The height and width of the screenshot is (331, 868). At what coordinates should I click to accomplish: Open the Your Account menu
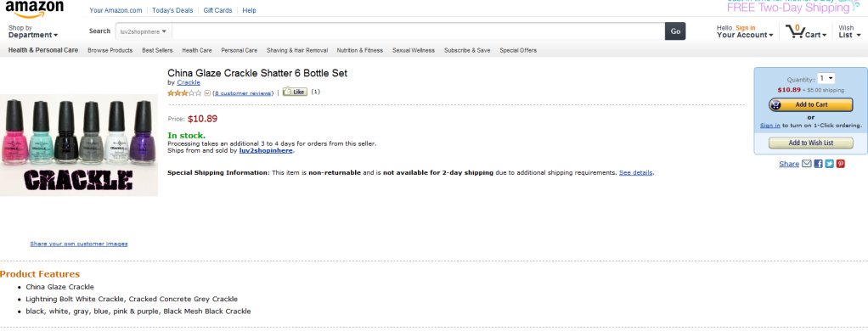pos(745,31)
